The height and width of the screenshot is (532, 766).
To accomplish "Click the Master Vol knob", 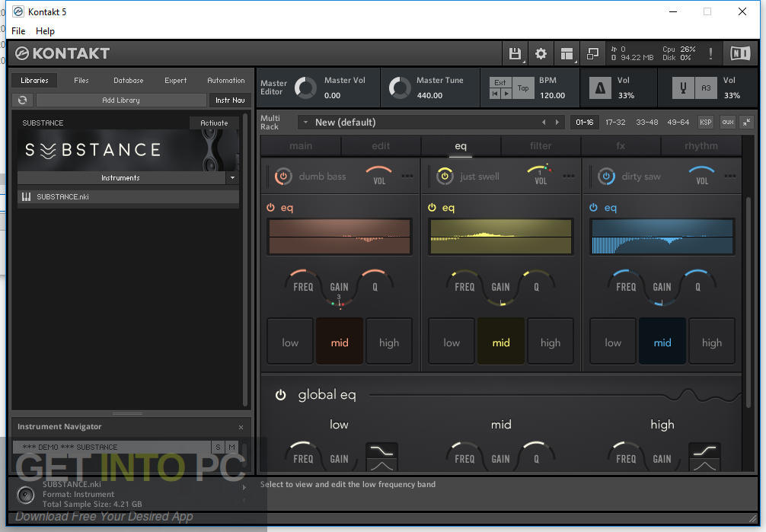I will [x=306, y=88].
